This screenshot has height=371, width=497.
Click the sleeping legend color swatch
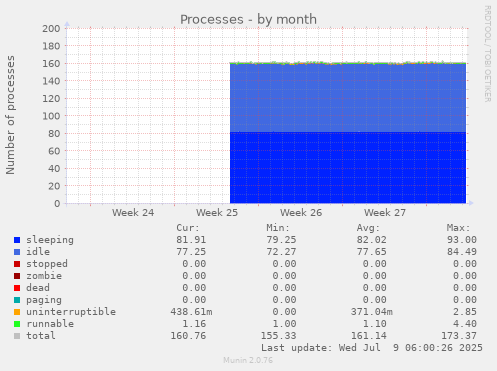[x=17, y=240]
